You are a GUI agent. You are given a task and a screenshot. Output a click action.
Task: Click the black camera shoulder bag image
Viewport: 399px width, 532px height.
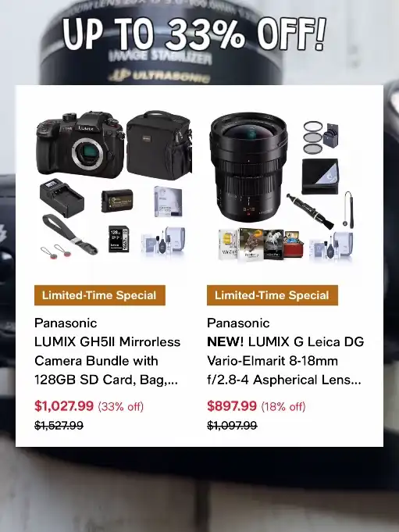(159, 145)
